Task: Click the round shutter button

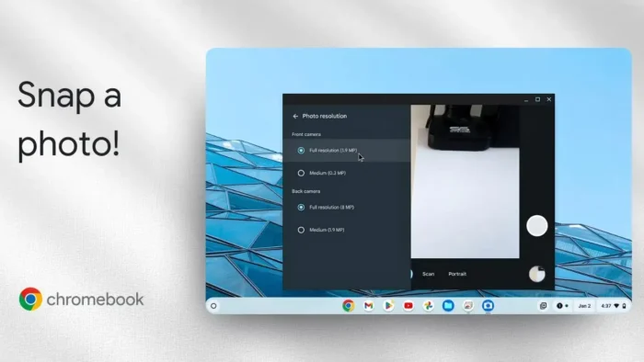Action: (536, 225)
